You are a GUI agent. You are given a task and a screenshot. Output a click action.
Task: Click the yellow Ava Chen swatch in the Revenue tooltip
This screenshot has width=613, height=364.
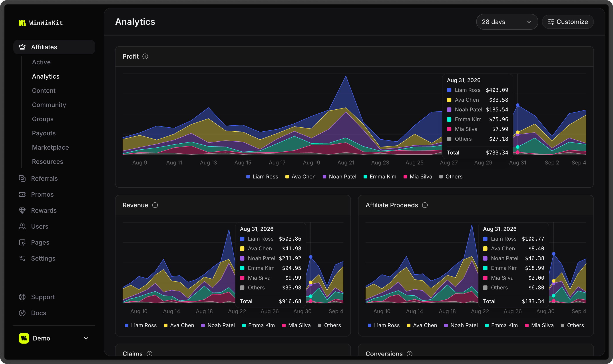click(242, 248)
